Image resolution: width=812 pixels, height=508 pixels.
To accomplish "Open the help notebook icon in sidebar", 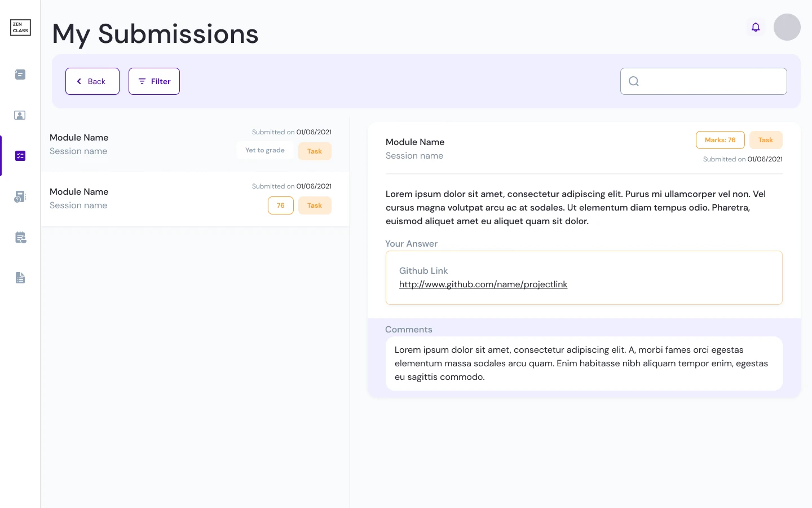I will tap(20, 196).
